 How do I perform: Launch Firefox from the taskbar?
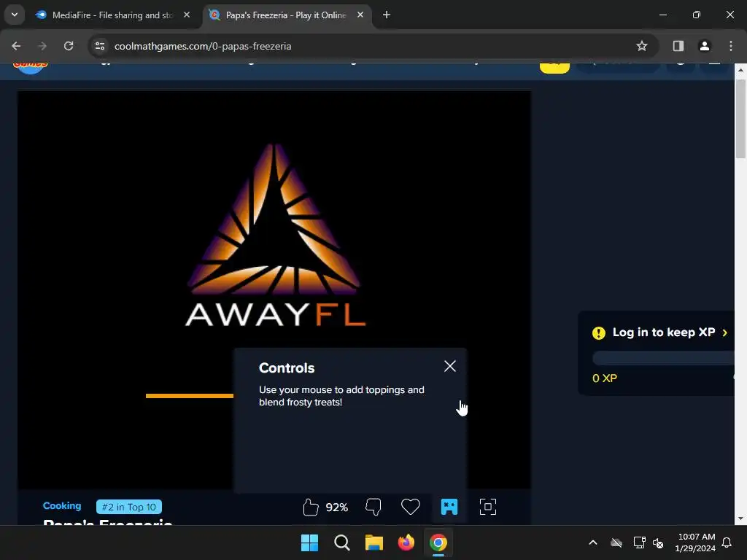(x=406, y=542)
